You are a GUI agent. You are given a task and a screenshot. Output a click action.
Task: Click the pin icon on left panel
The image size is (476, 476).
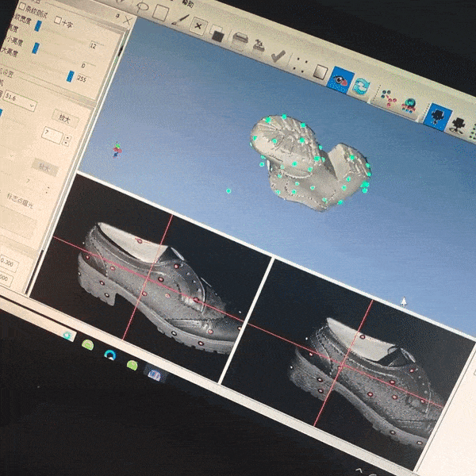click(x=117, y=17)
